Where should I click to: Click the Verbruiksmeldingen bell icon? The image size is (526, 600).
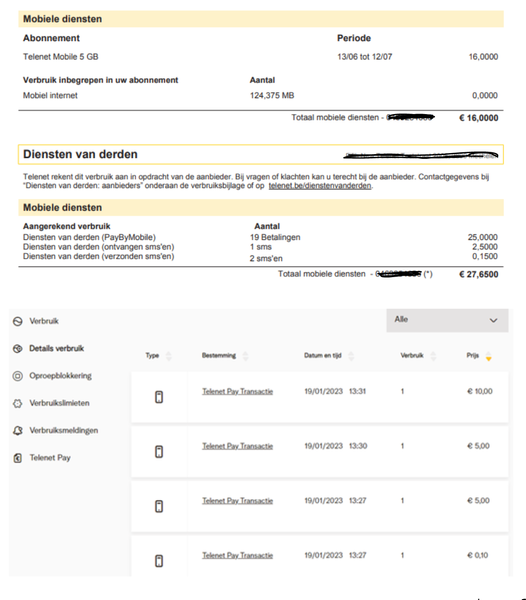pos(18,430)
